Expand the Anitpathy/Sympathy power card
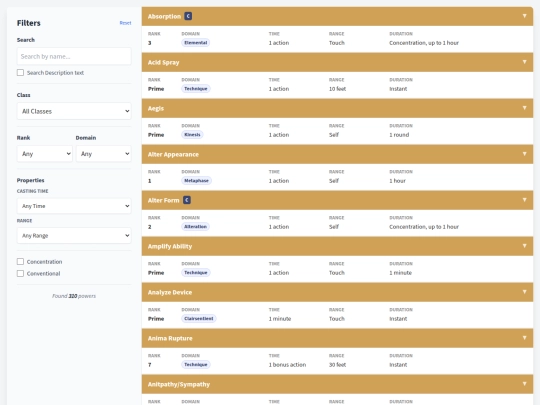Viewport: 540px width, 405px height. (x=524, y=384)
